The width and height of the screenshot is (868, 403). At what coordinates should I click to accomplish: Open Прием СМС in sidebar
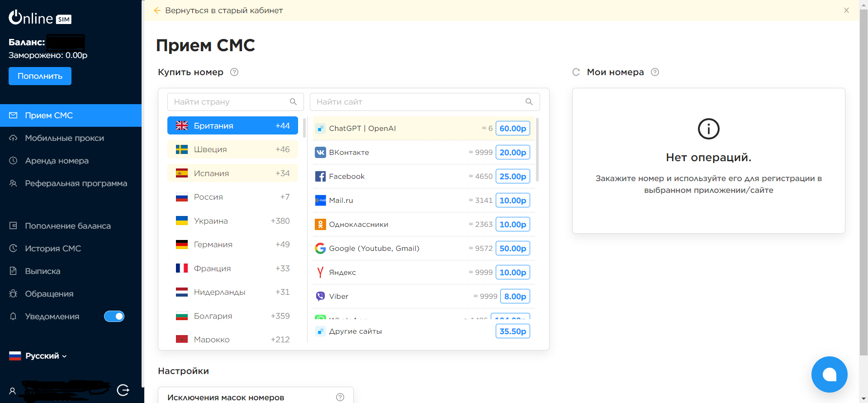pos(71,115)
